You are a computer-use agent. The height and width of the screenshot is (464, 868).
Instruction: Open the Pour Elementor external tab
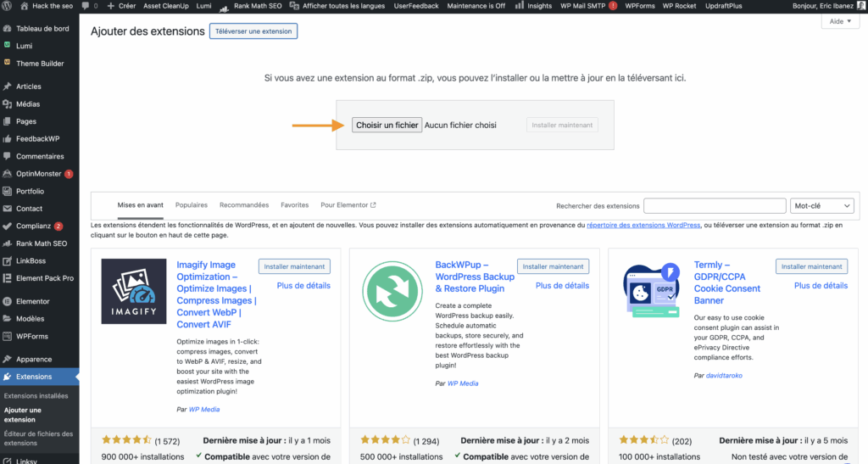click(x=348, y=205)
